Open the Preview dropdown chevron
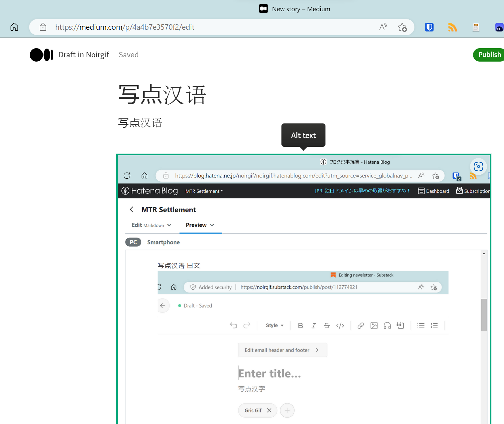The height and width of the screenshot is (424, 504). (x=213, y=225)
